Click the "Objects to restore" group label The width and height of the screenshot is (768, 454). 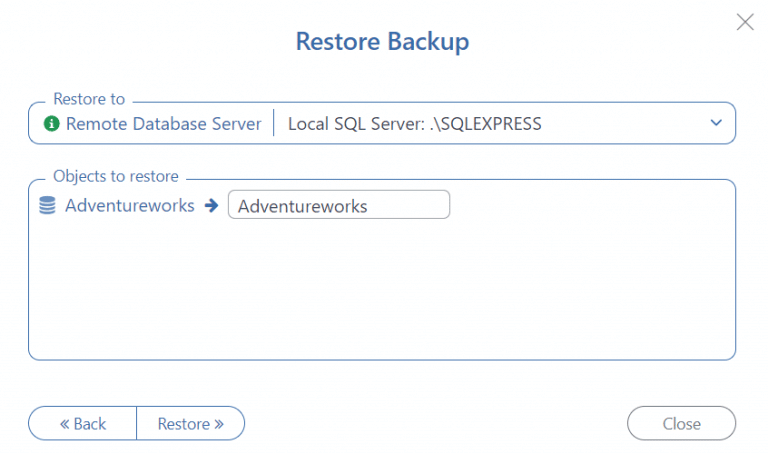pyautogui.click(x=116, y=176)
